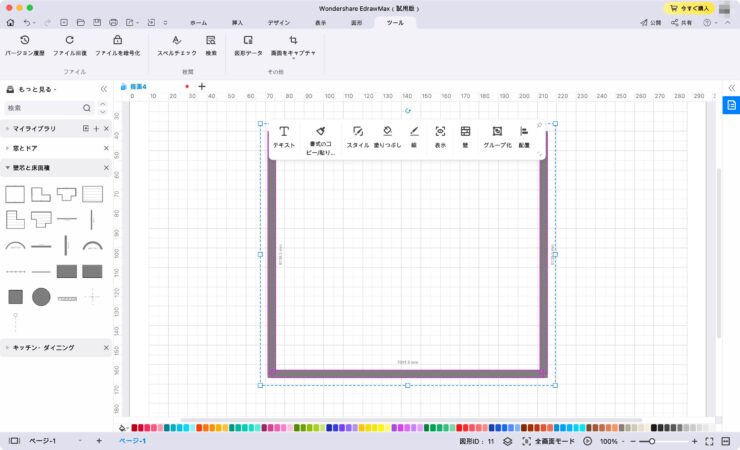
Task: Click the print icon in quick bar
Action: 113,22
